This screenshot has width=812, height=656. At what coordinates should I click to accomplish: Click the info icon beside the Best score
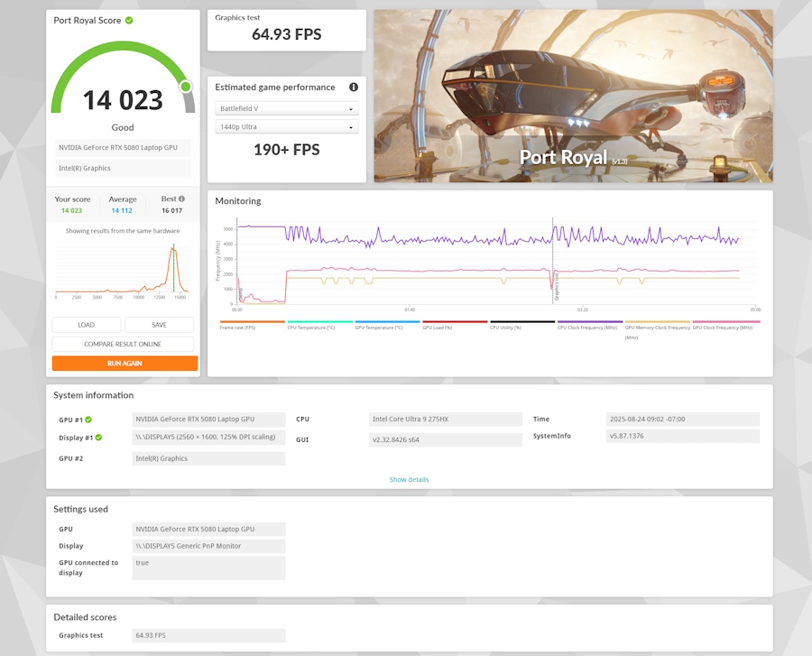(x=181, y=199)
